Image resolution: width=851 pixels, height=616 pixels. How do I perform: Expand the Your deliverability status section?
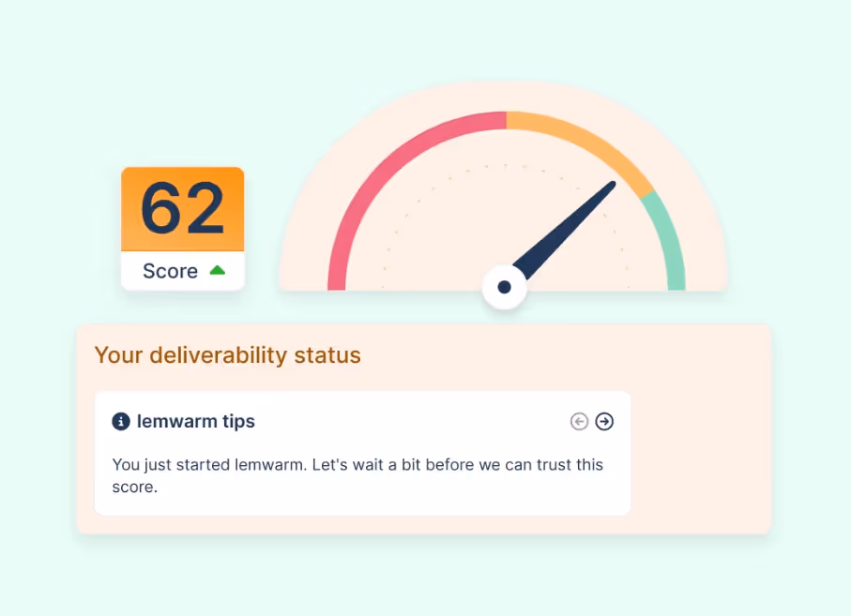click(x=227, y=355)
